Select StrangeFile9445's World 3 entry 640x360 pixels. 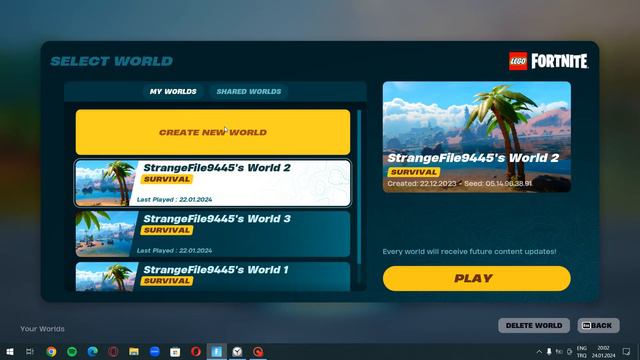213,234
